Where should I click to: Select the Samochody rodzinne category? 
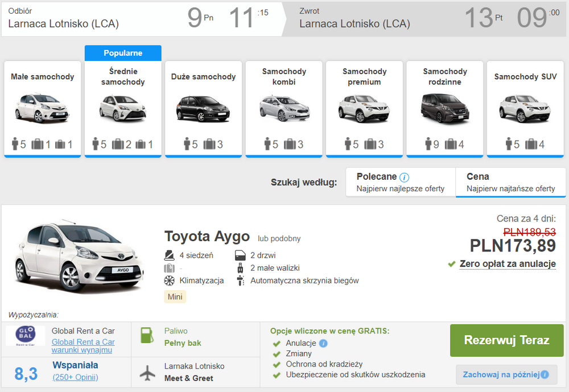445,109
